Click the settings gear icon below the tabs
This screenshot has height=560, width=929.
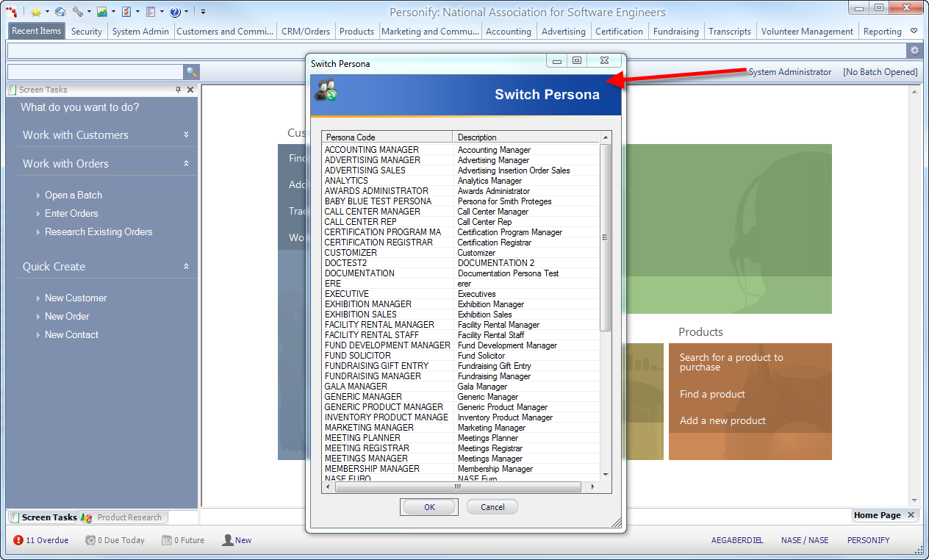coord(914,51)
